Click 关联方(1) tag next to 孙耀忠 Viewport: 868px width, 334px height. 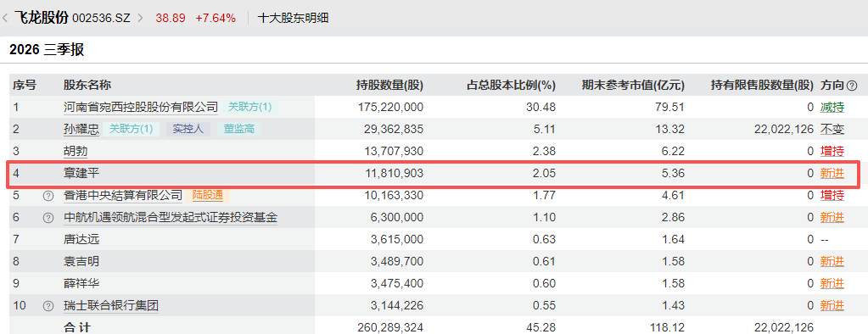tap(132, 129)
